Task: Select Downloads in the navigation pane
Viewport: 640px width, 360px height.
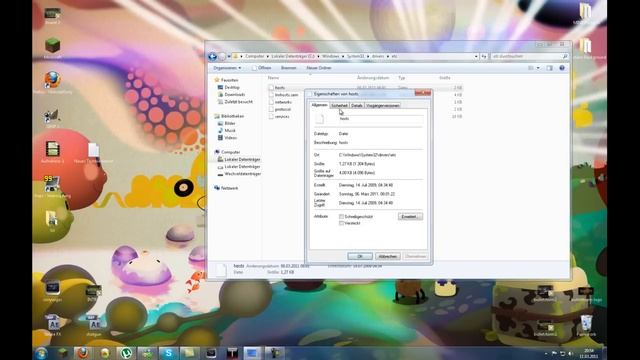Action: point(234,95)
